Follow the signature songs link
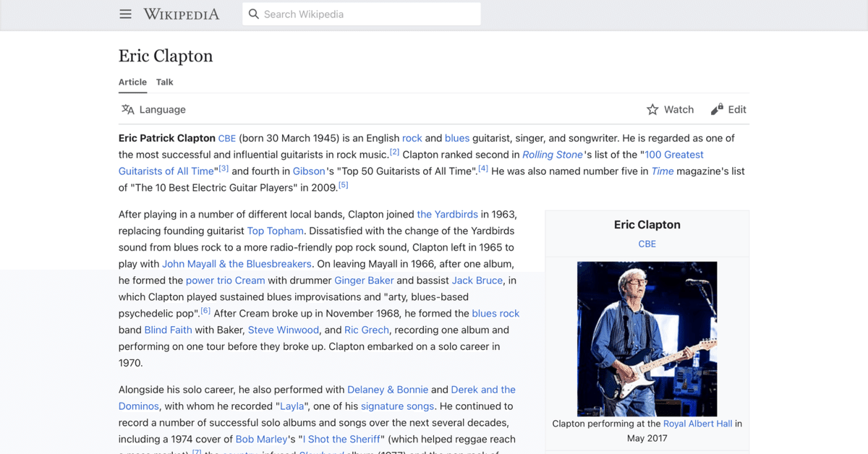 [x=398, y=406]
